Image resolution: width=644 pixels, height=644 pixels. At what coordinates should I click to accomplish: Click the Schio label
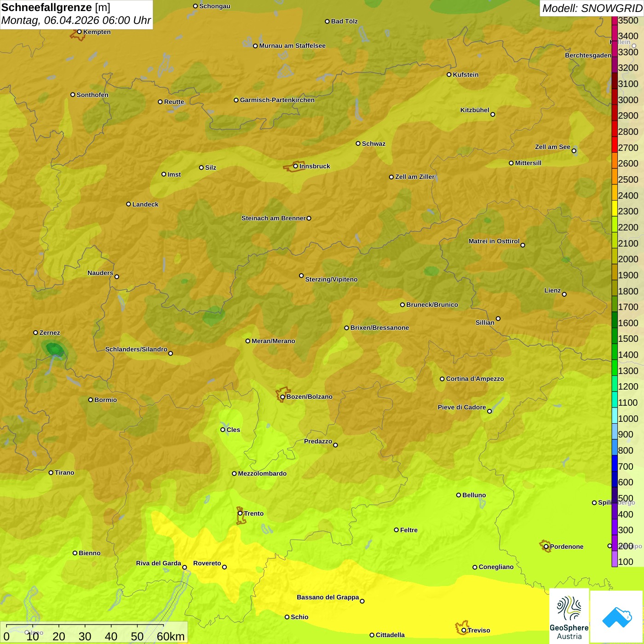[x=299, y=617]
